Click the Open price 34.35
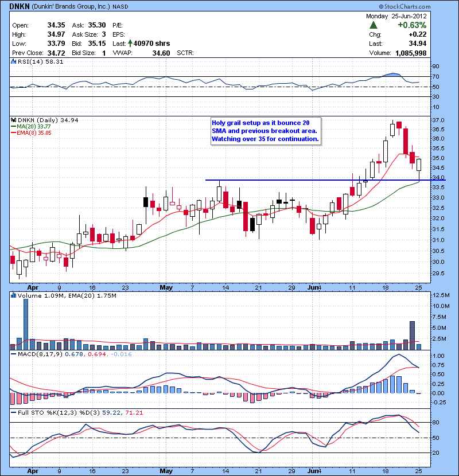Screen dimensions: 459x476 [x=56, y=25]
